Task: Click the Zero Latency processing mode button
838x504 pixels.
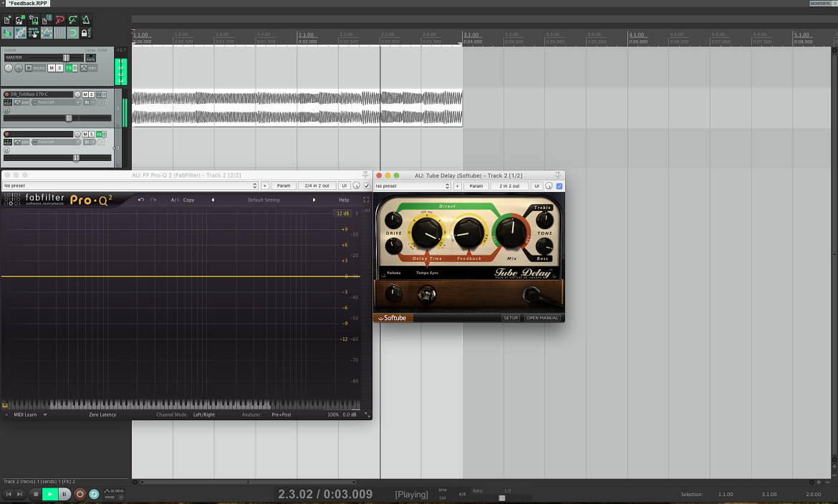Action: 102,415
